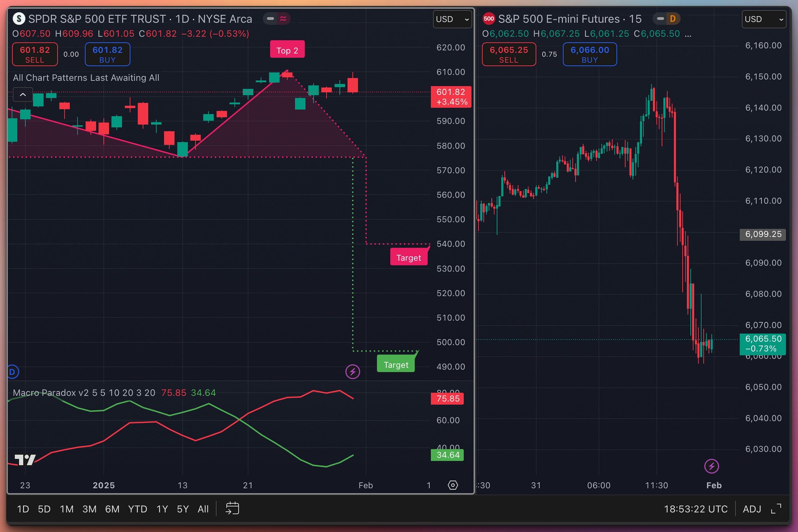This screenshot has height=532, width=798.
Task: Toggle the gray status pill on SPDR chart
Action: tap(271, 19)
